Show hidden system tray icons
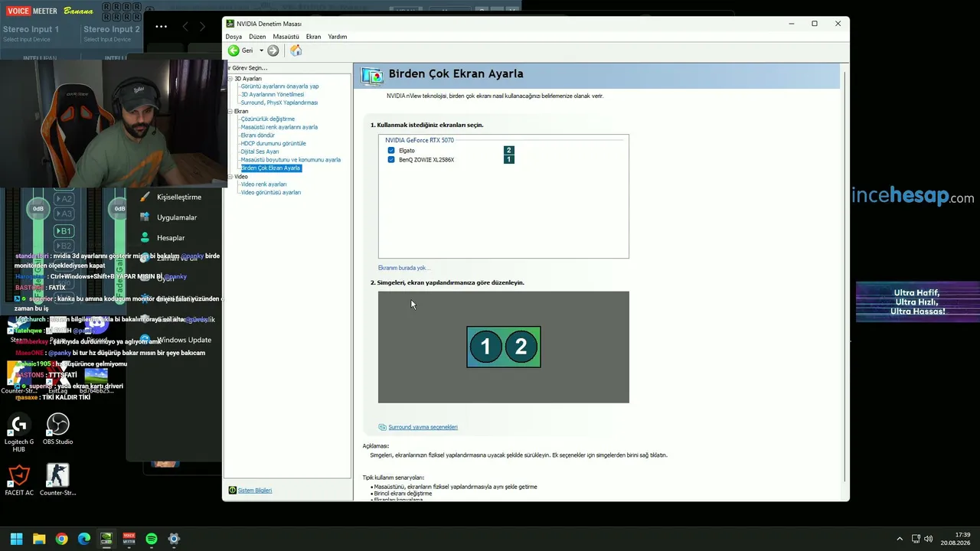The height and width of the screenshot is (551, 980). click(x=900, y=539)
